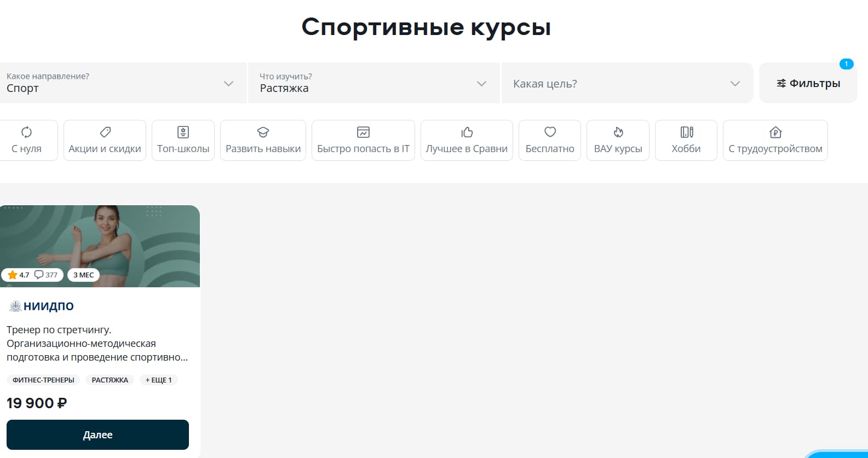The width and height of the screenshot is (868, 458).
Task: Select the 'Топ-школы' filter chip
Action: [183, 140]
